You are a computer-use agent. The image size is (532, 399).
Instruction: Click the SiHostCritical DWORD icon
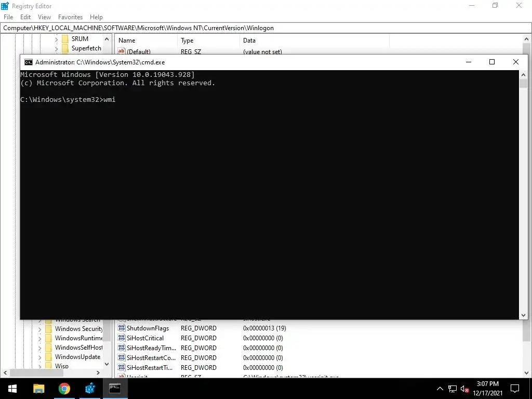point(122,338)
